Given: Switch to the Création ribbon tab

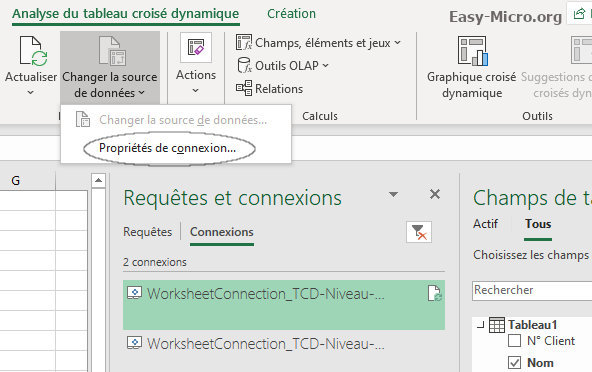Looking at the screenshot, I should coord(291,14).
